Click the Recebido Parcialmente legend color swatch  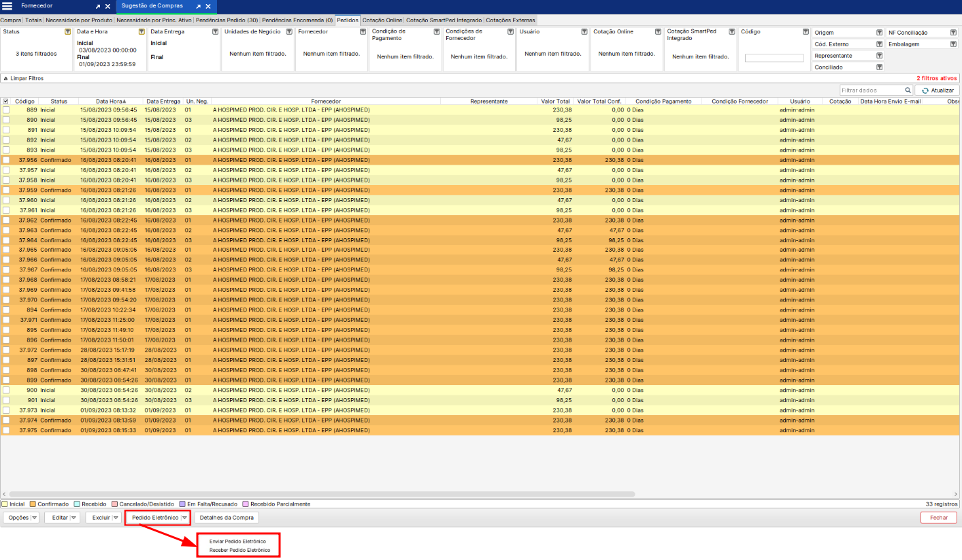click(246, 504)
